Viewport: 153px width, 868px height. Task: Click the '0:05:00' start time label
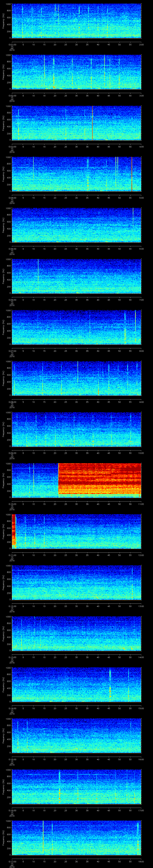(12, 249)
